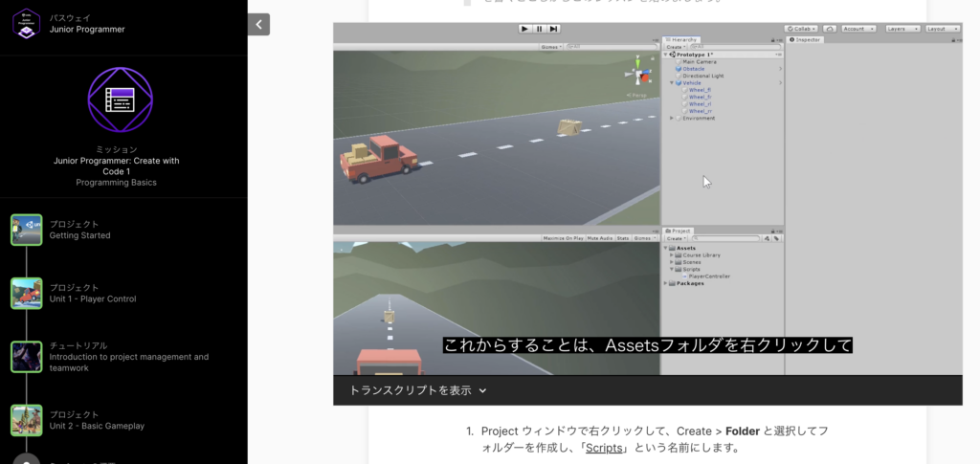Click the Create with Code mission icon
This screenshot has width=980, height=464.
pyautogui.click(x=120, y=99)
